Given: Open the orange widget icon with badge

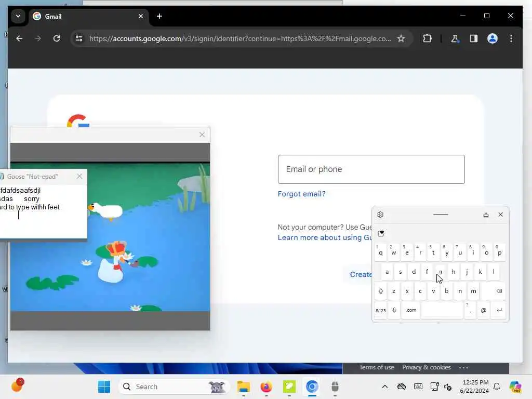Looking at the screenshot, I should click(17, 385).
